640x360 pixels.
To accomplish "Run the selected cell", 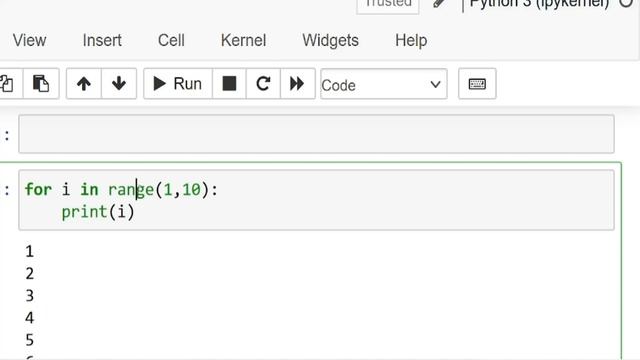I will [x=178, y=84].
